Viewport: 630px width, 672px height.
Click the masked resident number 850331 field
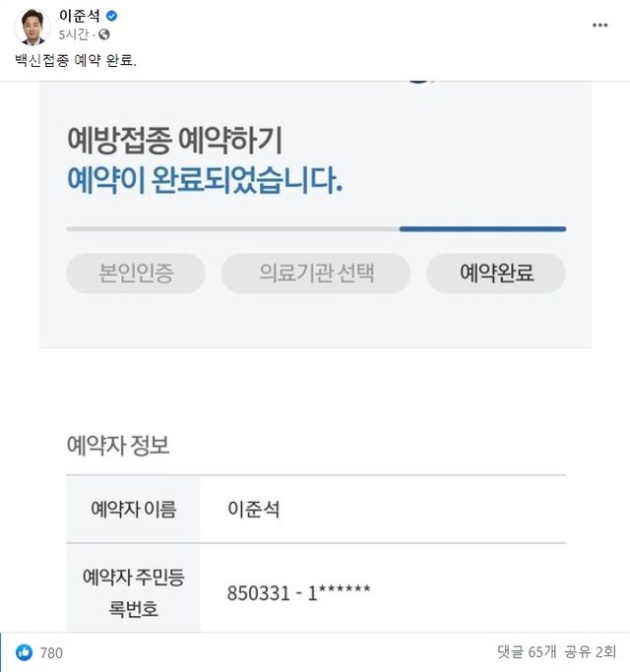click(x=298, y=592)
